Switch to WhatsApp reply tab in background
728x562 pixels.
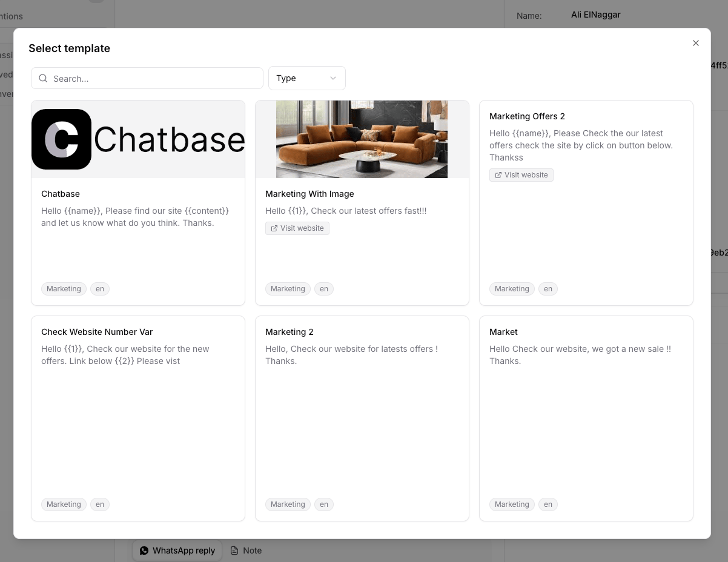click(177, 550)
